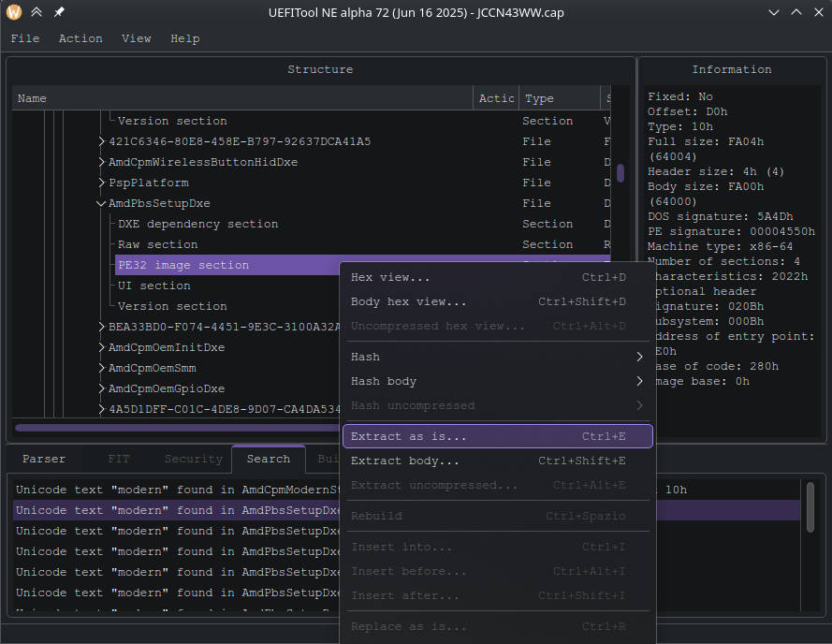Screen dimensions: 832x644
Task: Pin the UEFITool window always on top
Action: 60,12
